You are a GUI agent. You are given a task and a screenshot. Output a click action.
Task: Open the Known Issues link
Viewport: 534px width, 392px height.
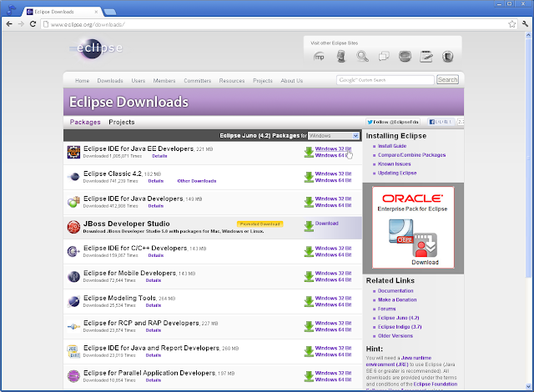pos(395,164)
